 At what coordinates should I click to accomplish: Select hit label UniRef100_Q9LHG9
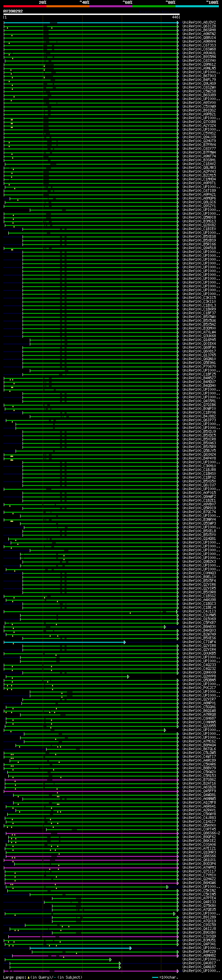[x=199, y=84]
